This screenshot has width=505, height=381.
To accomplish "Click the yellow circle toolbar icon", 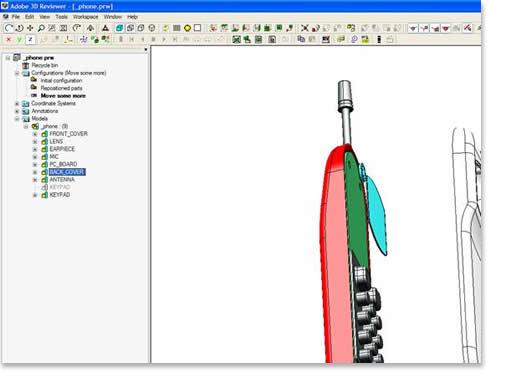I will (187, 28).
